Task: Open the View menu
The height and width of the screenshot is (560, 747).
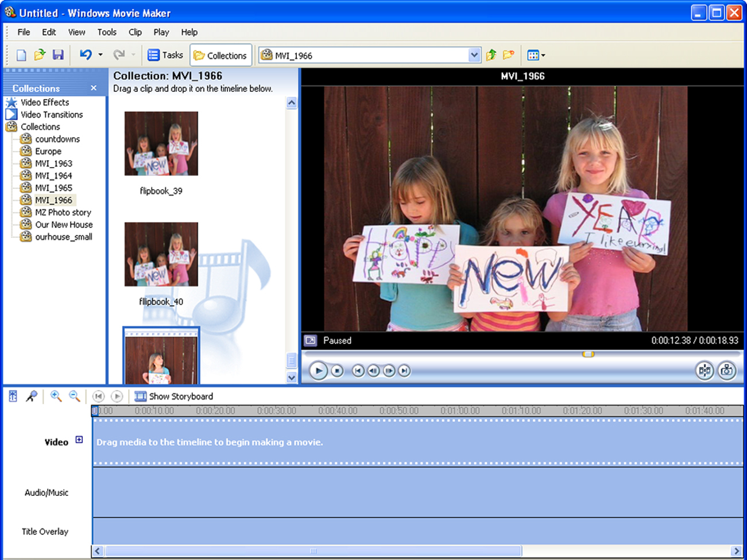Action: (x=76, y=32)
